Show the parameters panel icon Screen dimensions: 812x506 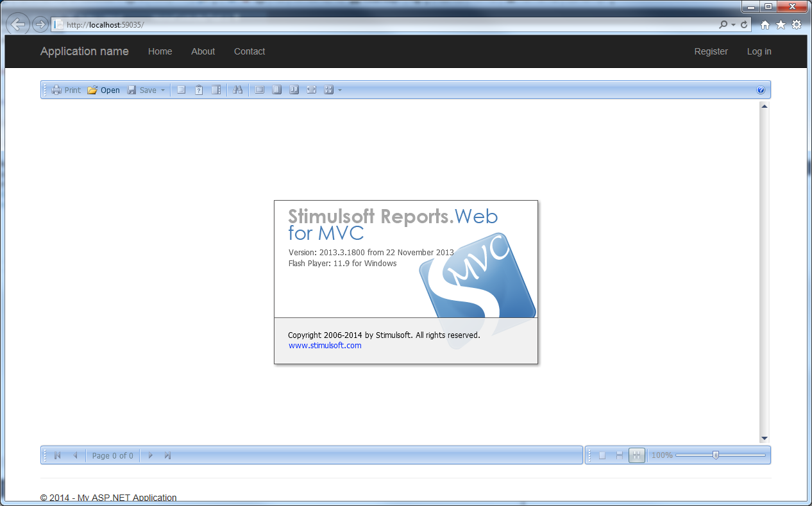click(x=199, y=90)
